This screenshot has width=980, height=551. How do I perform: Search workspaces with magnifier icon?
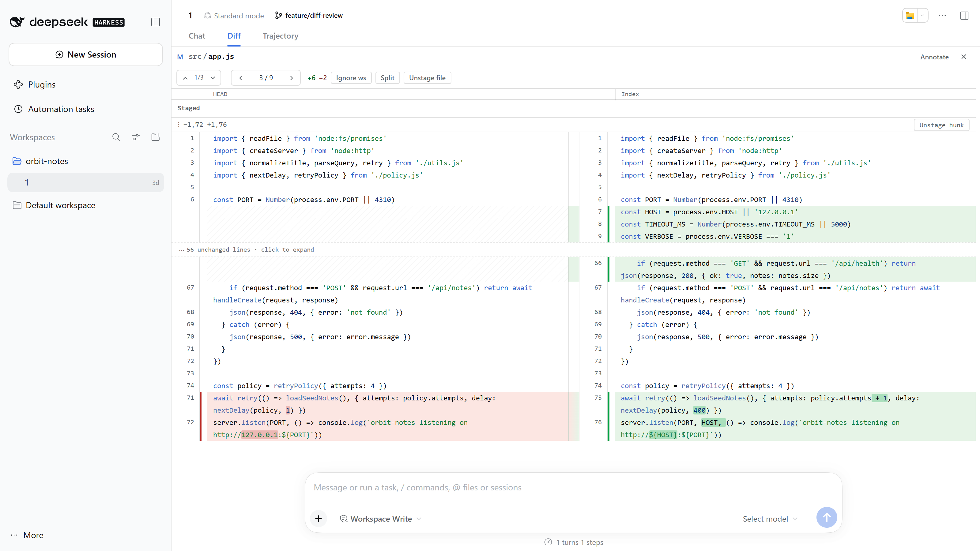tap(116, 137)
